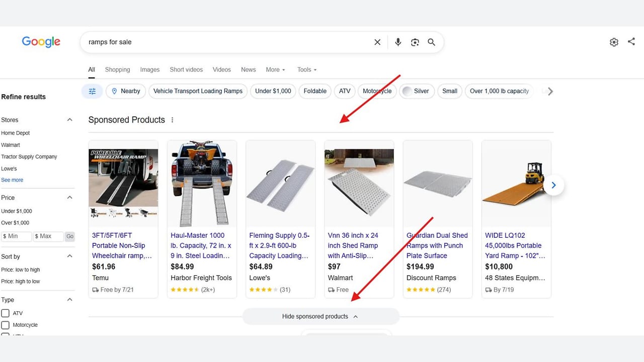
Task: Filter by Home Depot store
Action: [x=16, y=133]
